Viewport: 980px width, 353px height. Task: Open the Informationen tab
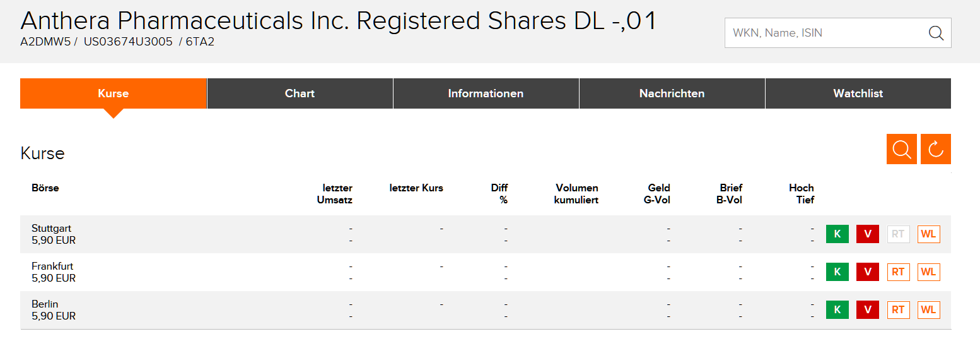click(x=486, y=93)
